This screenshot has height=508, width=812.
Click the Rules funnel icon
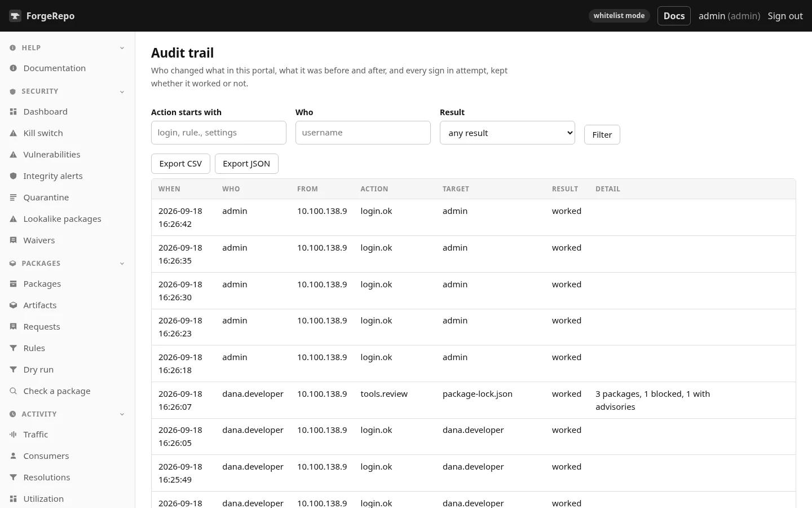pyautogui.click(x=13, y=348)
